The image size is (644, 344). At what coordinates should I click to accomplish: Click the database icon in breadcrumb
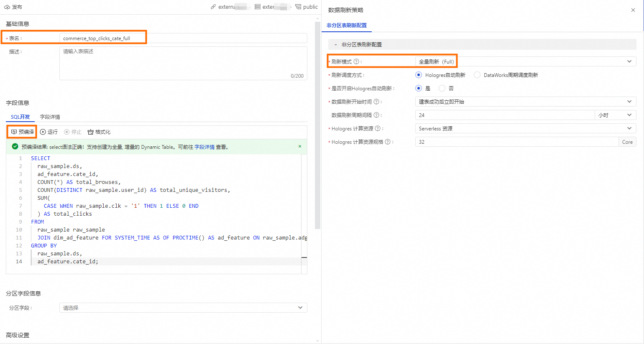coord(258,7)
